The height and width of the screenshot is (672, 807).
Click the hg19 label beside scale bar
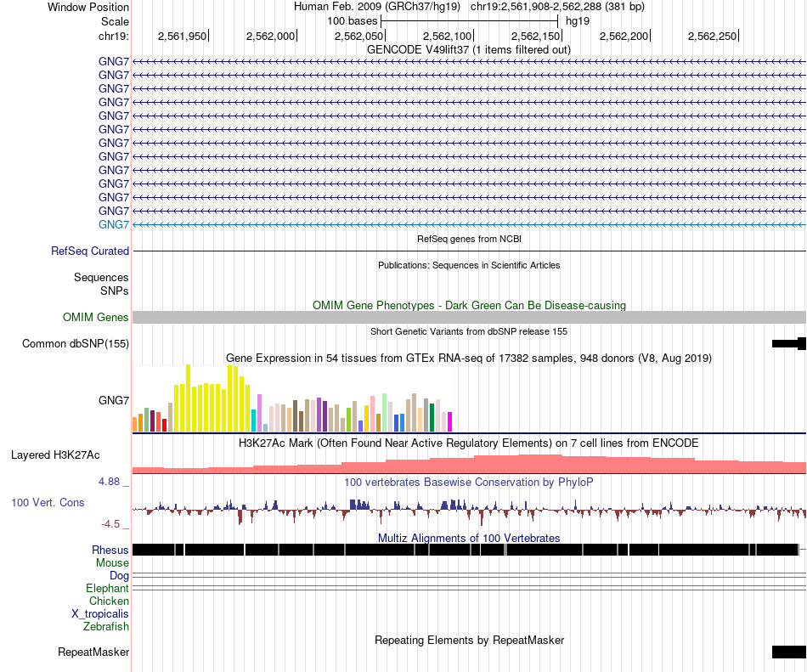click(578, 21)
